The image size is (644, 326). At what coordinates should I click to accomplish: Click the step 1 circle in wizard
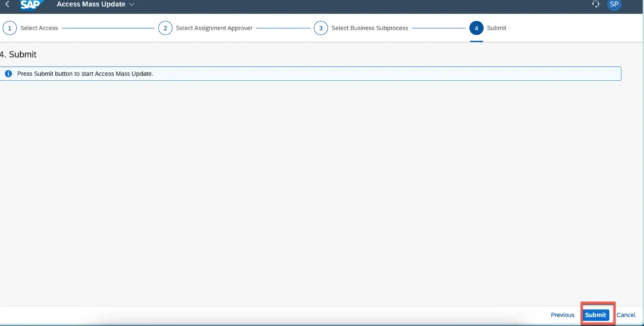pos(9,28)
